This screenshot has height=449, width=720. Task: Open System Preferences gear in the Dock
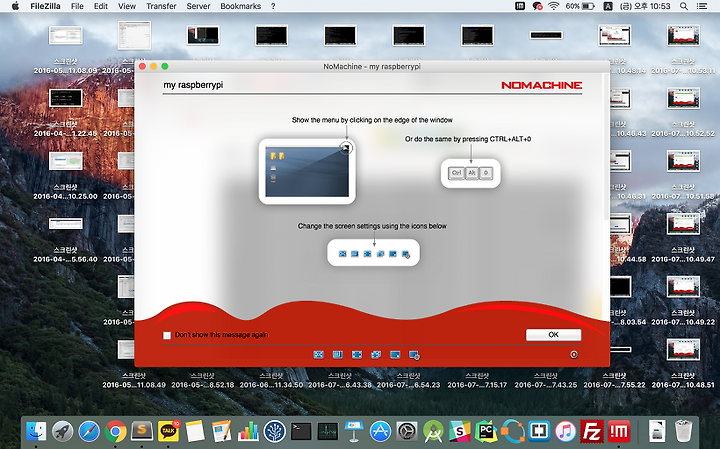coord(407,432)
